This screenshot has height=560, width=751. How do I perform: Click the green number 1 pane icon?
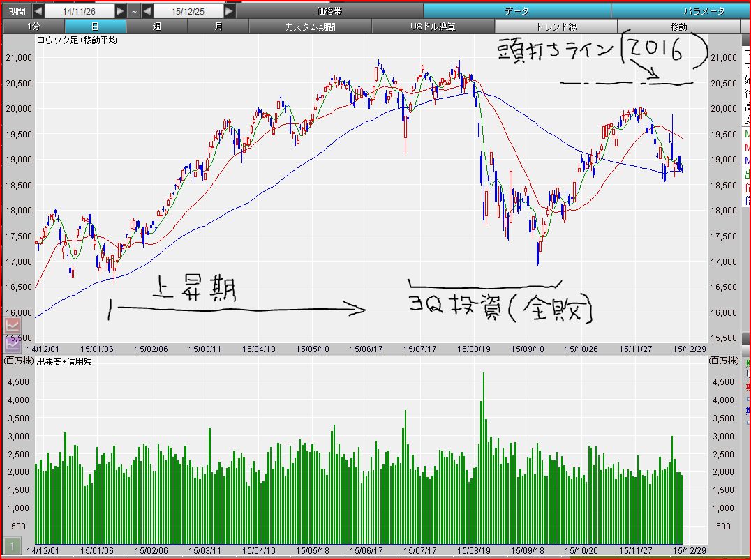tap(13, 546)
